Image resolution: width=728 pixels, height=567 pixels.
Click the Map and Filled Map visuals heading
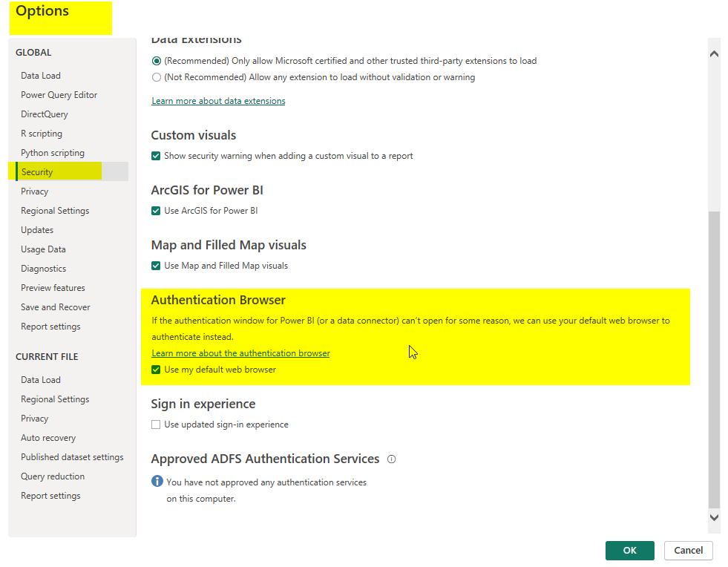(x=229, y=245)
